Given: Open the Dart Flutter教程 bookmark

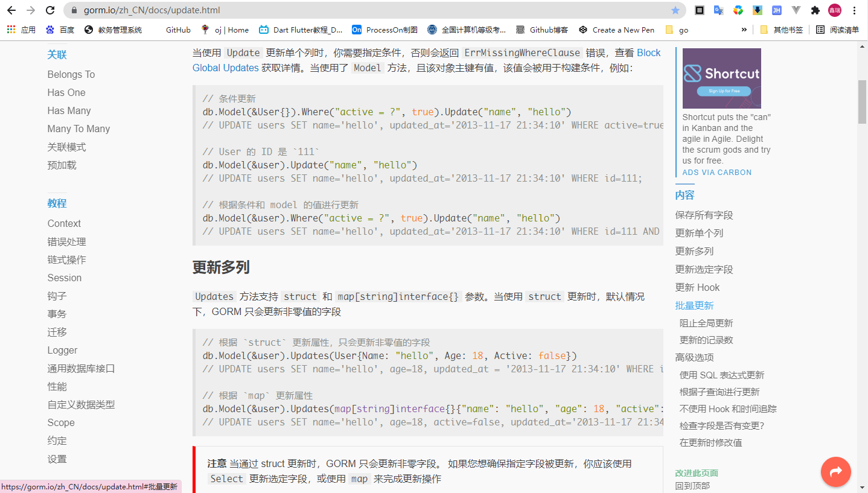Looking at the screenshot, I should pos(301,30).
